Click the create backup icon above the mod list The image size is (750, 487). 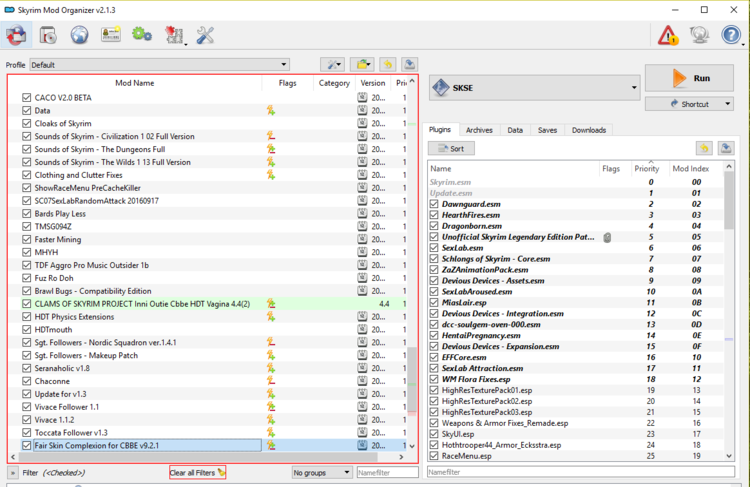pos(409,64)
